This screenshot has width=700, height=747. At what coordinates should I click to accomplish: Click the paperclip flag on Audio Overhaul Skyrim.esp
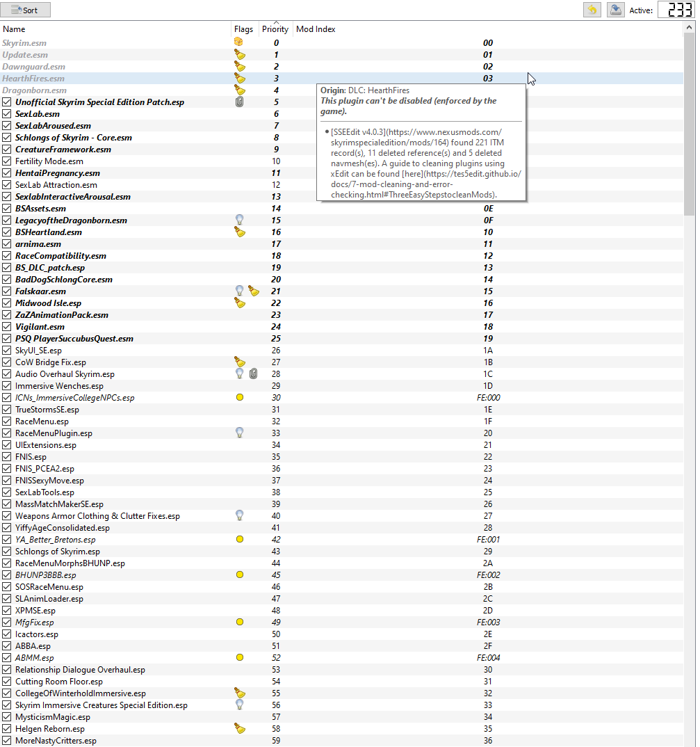(x=253, y=374)
